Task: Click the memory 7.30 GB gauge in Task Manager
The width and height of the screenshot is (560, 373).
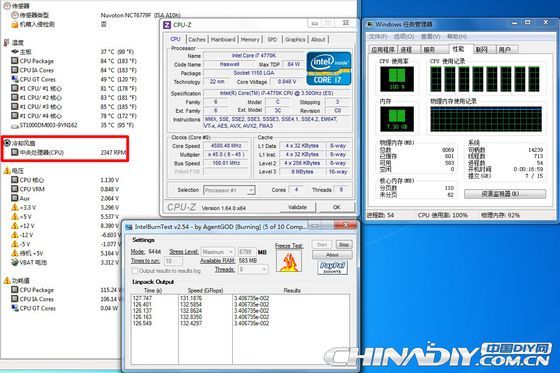Action: pyautogui.click(x=397, y=119)
